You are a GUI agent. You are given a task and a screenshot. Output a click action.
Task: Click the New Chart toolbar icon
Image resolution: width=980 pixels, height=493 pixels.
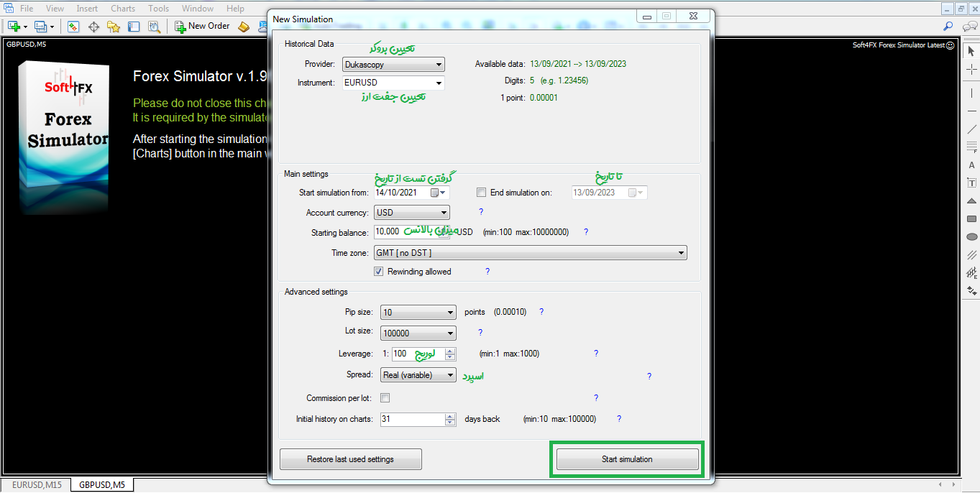coord(14,27)
